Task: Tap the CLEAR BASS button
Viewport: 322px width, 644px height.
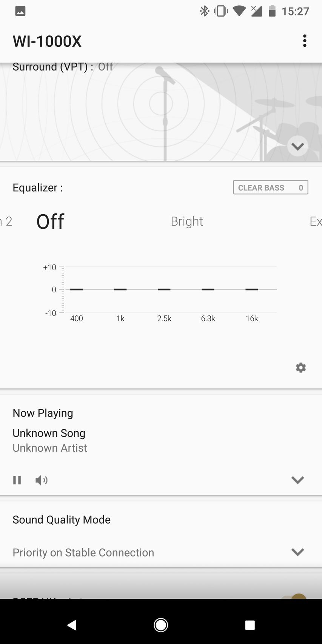Action: 270,188
